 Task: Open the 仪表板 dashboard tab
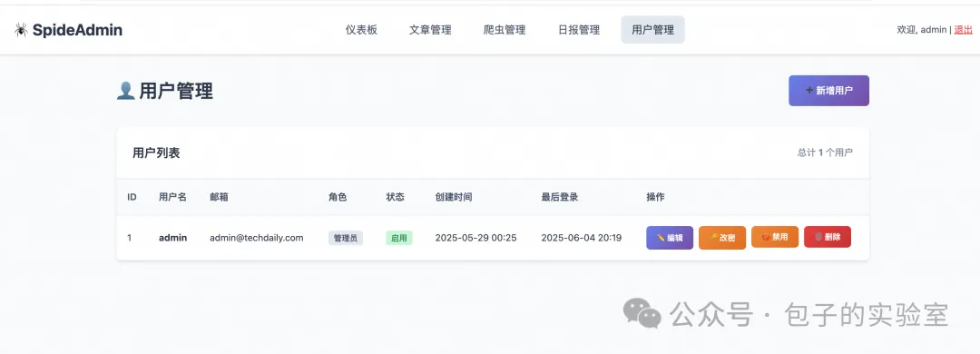click(x=361, y=29)
